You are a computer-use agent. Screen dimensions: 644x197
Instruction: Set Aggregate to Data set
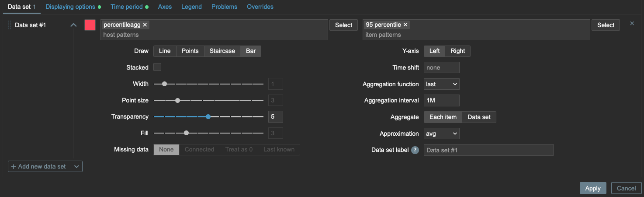click(479, 117)
